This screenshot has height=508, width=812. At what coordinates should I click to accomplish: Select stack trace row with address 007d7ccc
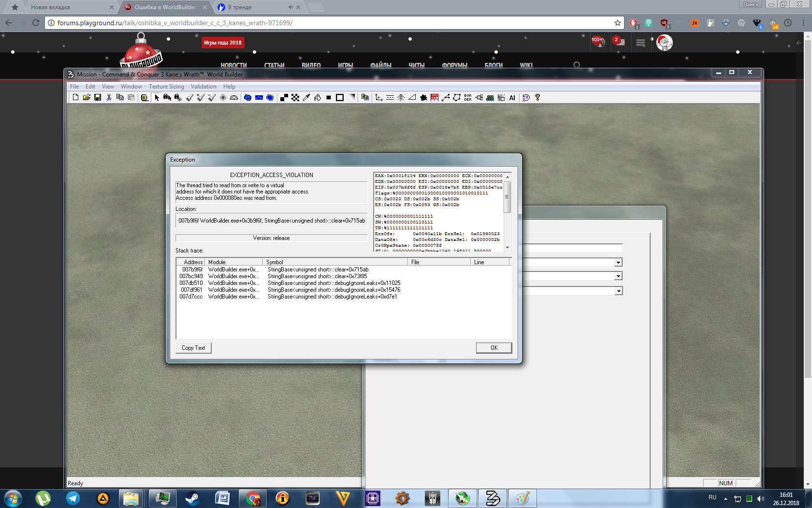(344, 297)
